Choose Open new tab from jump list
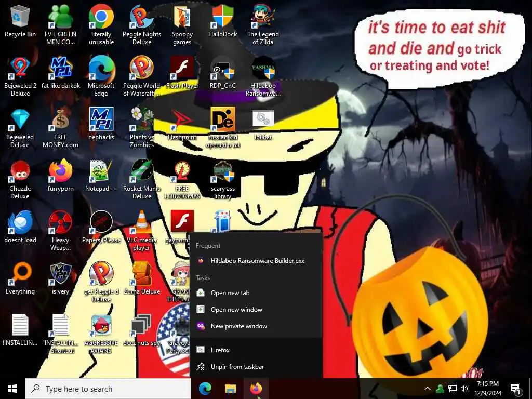The width and height of the screenshot is (532, 399). point(256,293)
